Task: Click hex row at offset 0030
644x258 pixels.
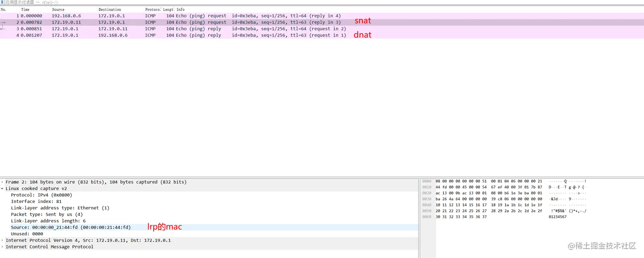Action: pos(489,199)
